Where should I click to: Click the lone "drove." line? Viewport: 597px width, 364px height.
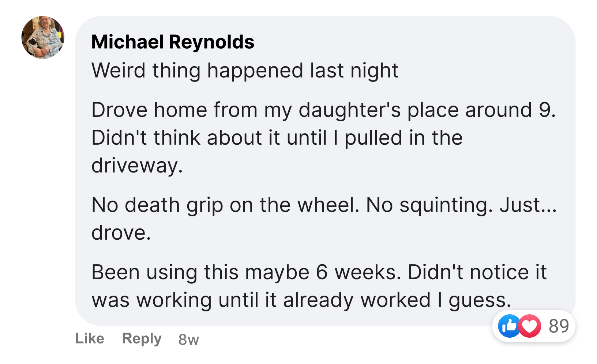121,232
